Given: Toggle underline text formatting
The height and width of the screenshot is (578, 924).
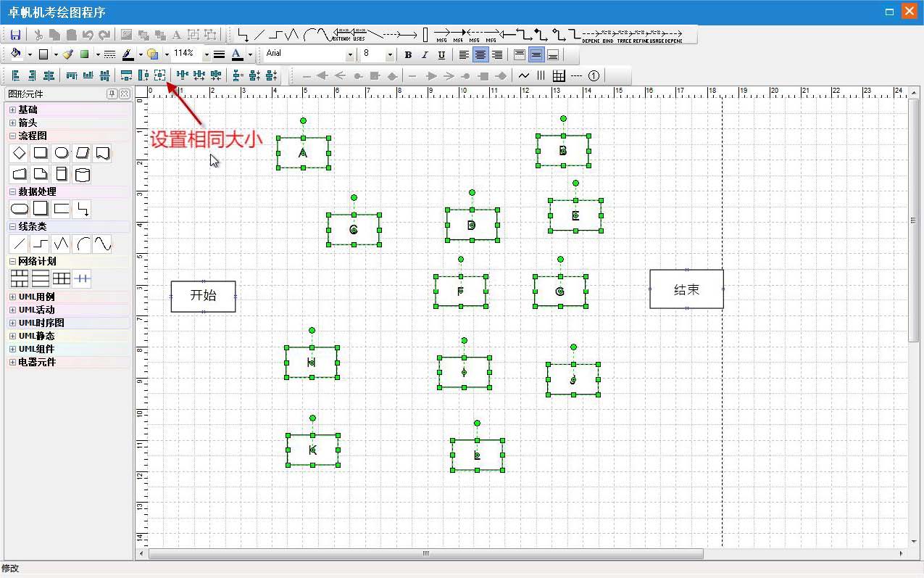Looking at the screenshot, I should click(441, 54).
